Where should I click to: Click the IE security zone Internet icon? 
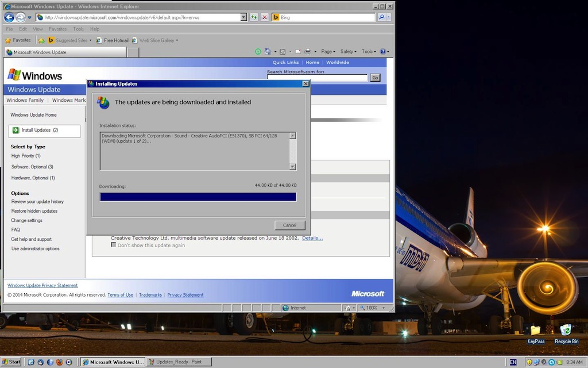(286, 308)
